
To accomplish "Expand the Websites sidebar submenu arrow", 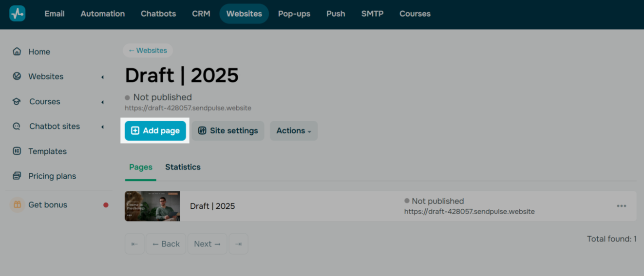I will click(x=102, y=77).
